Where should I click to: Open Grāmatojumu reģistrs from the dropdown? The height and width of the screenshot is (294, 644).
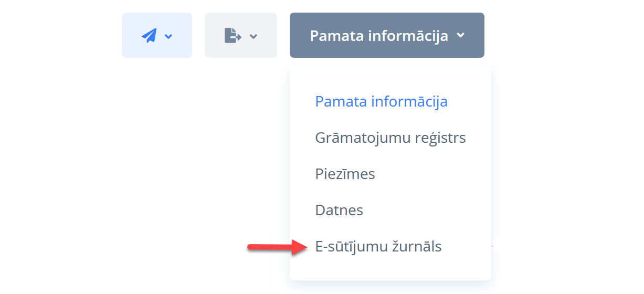click(x=390, y=138)
